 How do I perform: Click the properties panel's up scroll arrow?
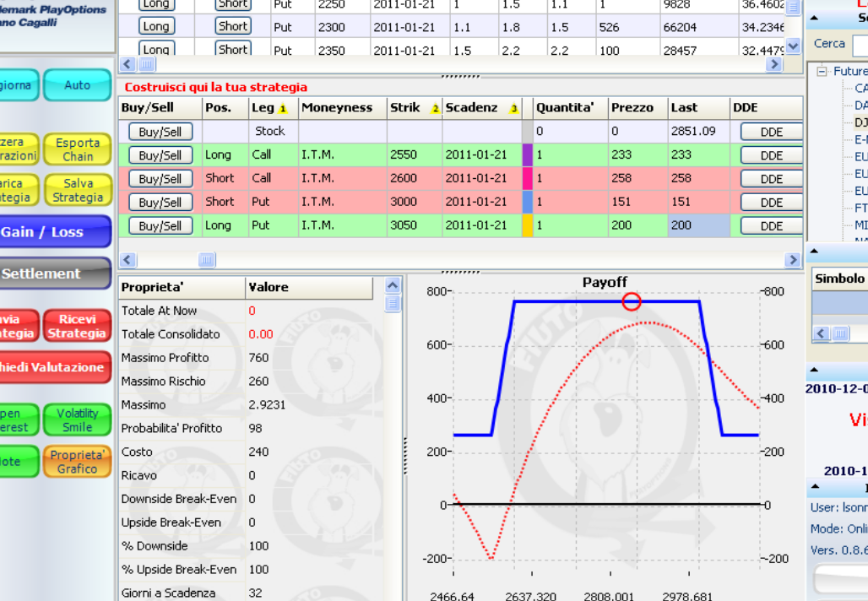(393, 285)
